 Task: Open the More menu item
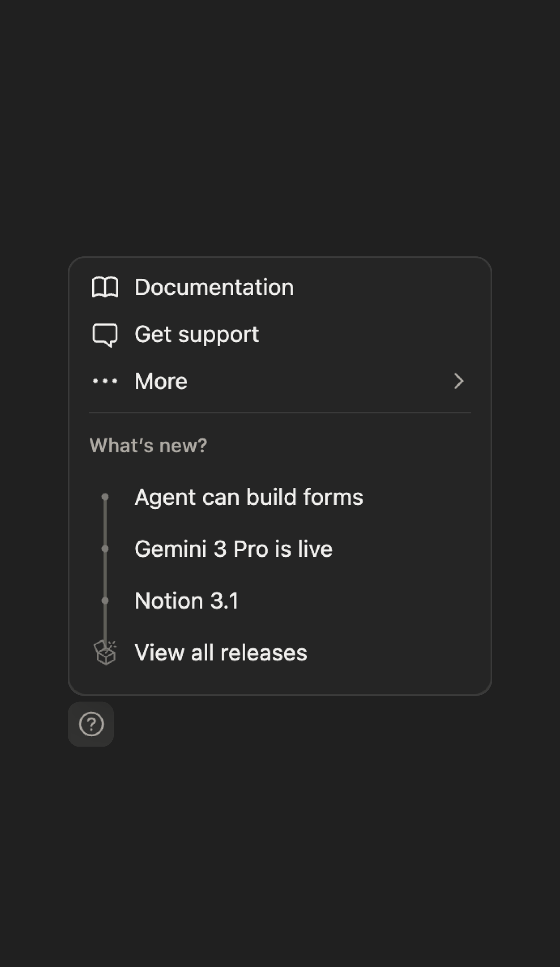(161, 381)
